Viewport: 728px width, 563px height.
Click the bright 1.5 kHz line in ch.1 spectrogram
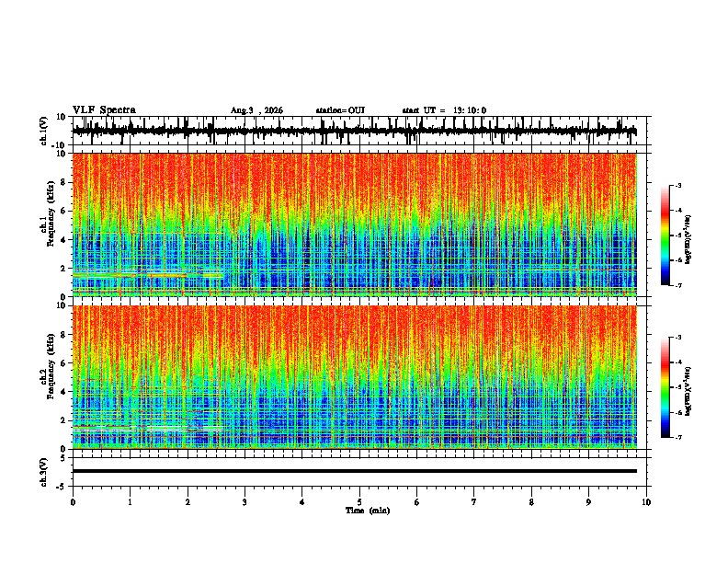[x=148, y=275]
